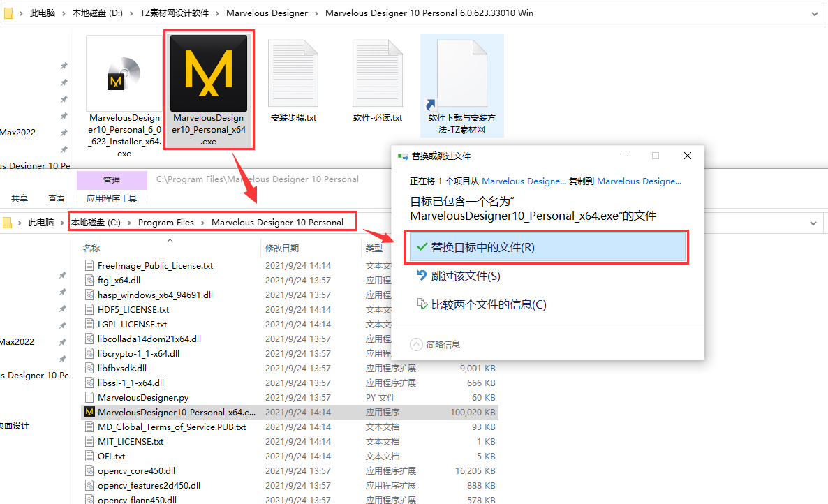The width and height of the screenshot is (828, 504).
Task: Select the MarvelousDesigner10_Personal_6_0_623_Installer_x64.exe icon
Action: (x=124, y=73)
